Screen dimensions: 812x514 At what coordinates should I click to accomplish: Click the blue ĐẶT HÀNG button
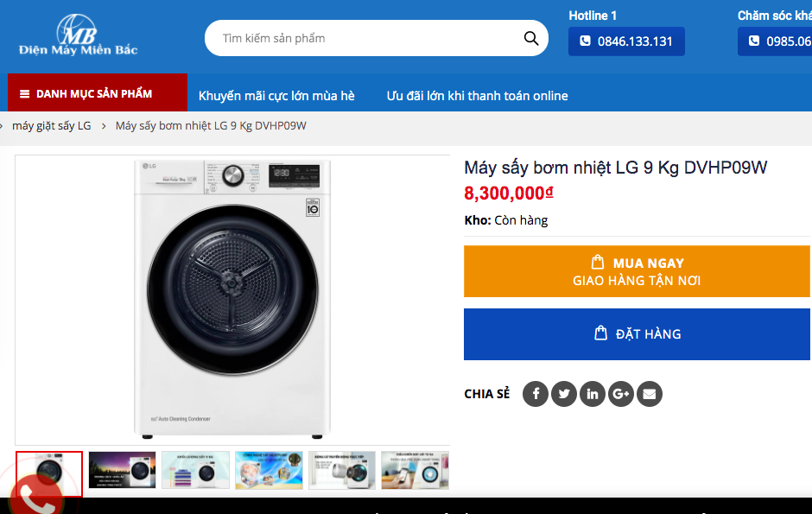pos(637,333)
